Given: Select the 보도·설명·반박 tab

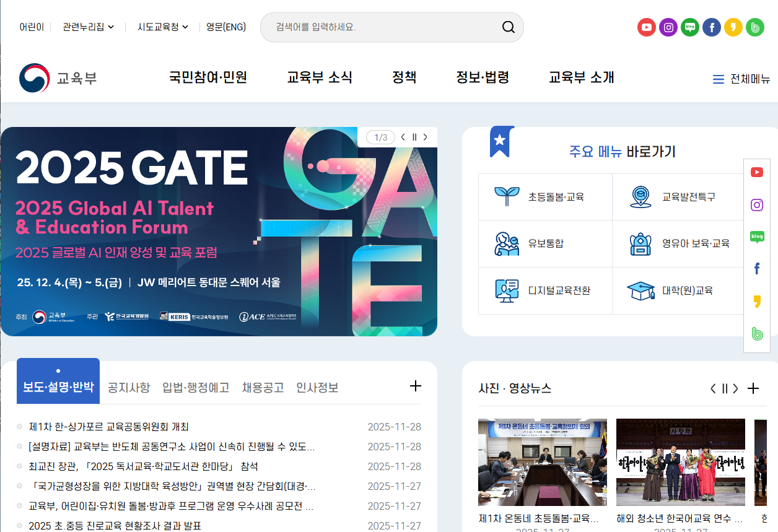Looking at the screenshot, I should point(58,381).
